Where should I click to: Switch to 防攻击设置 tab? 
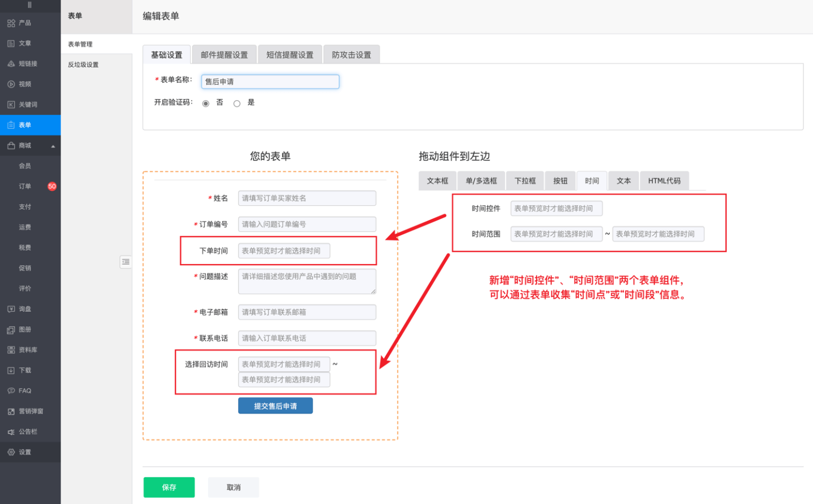351,55
